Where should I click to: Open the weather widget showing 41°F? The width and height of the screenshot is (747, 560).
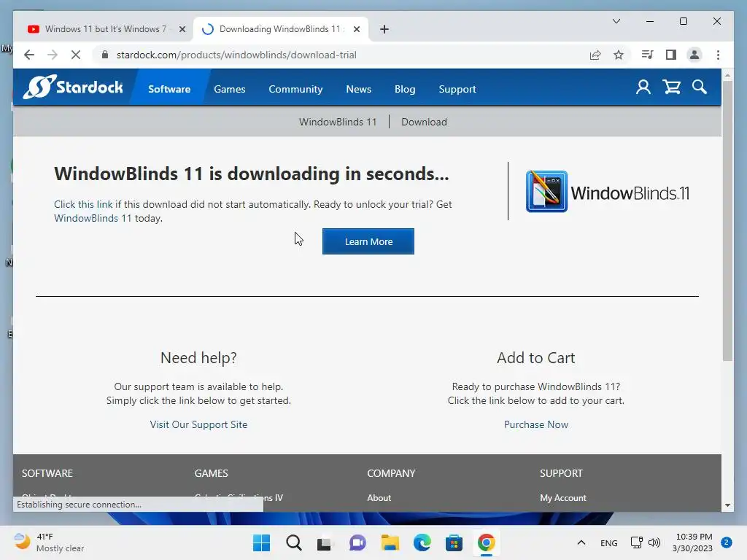click(49, 542)
